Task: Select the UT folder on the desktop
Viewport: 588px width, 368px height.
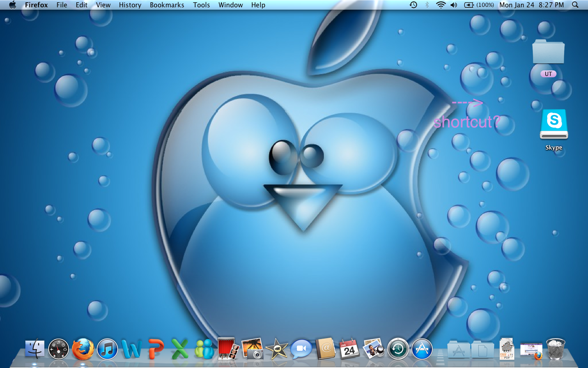Action: tap(548, 52)
